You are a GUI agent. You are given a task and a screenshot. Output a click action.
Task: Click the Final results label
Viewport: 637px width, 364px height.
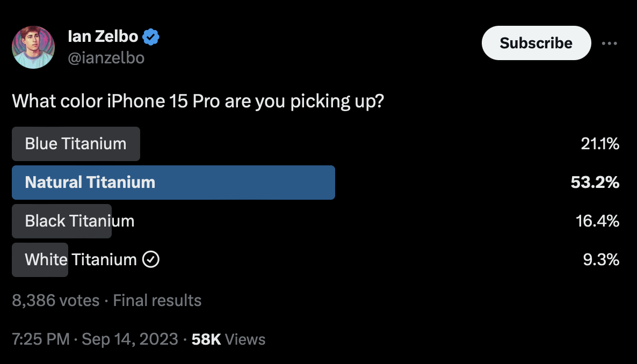coord(157,301)
